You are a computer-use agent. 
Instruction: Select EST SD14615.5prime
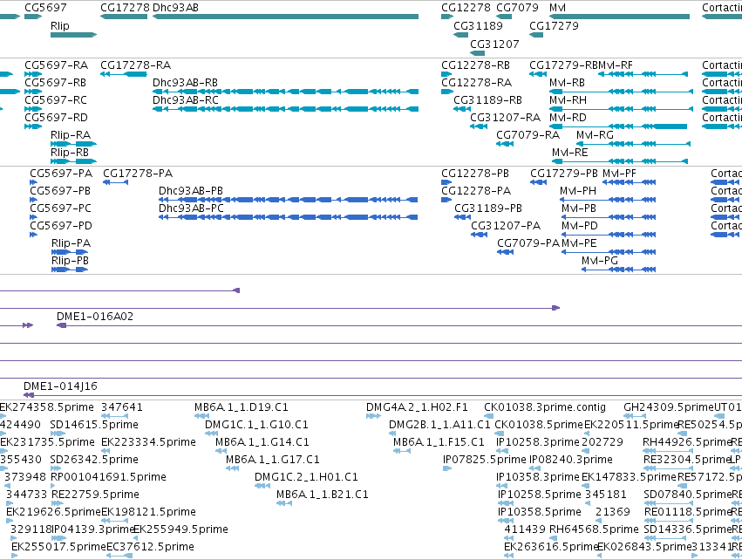[x=58, y=434]
